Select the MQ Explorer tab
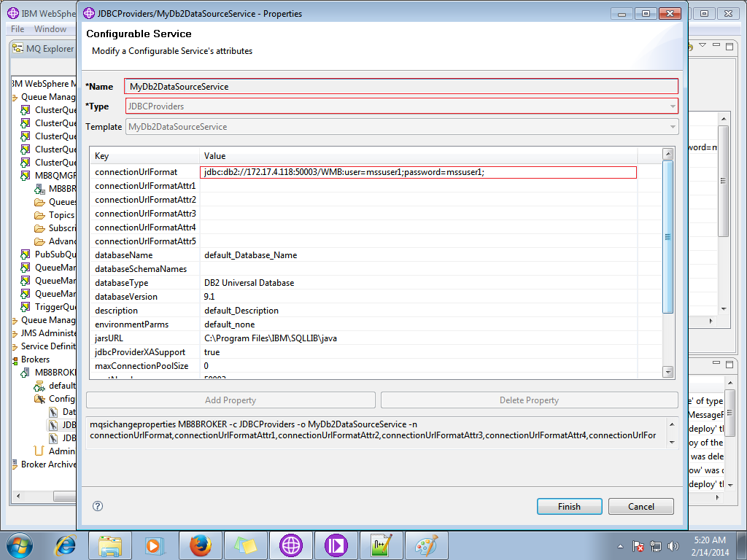This screenshot has height=560, width=747. pos(43,48)
